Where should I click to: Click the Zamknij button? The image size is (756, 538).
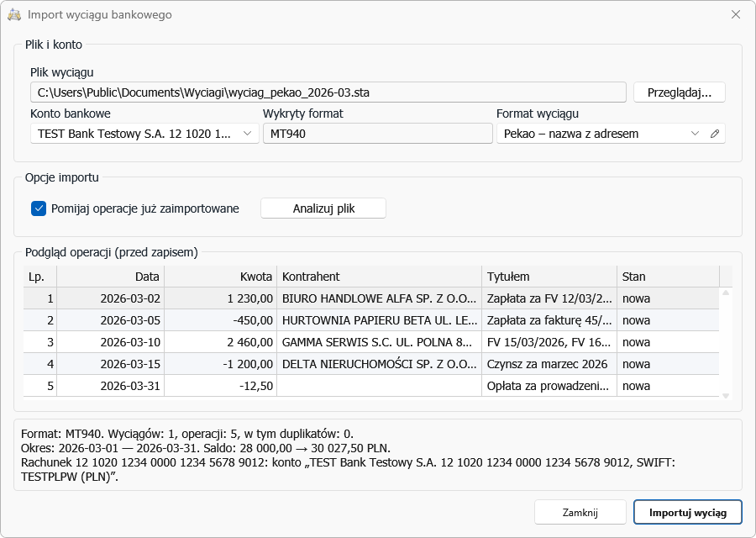point(580,512)
